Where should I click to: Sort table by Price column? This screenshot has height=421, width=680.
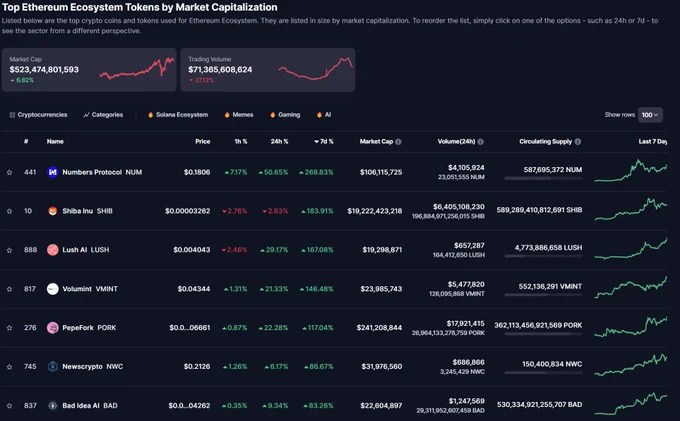point(203,141)
